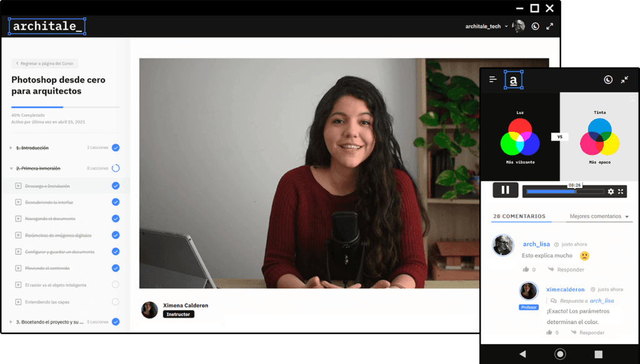
Task: Expand the 3. Bocetando el proyecto section
Action: 11,322
